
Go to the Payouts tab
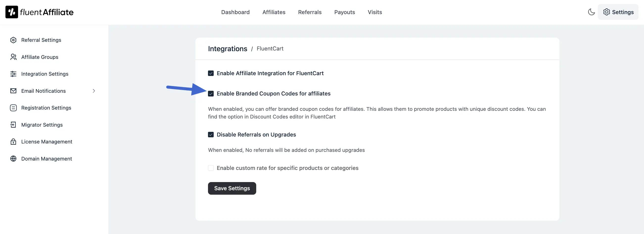pyautogui.click(x=345, y=12)
